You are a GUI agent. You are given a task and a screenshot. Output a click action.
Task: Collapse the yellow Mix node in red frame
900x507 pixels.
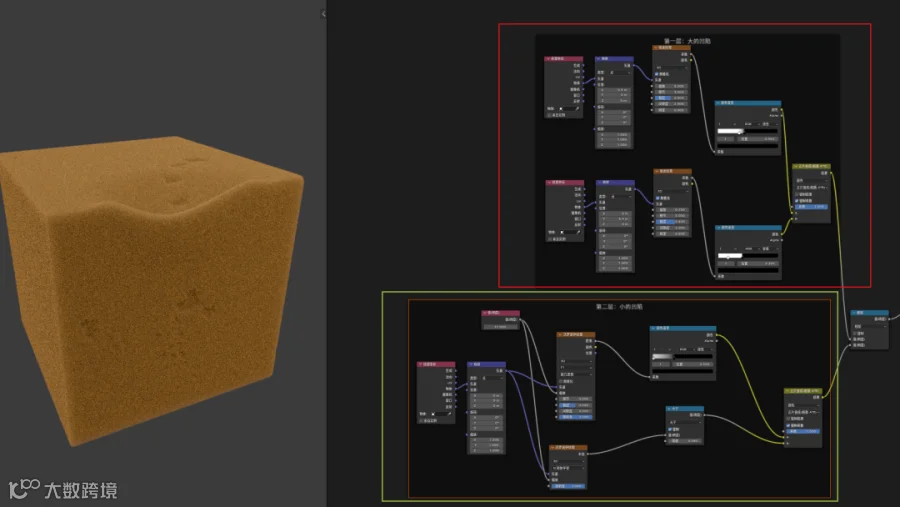coord(796,167)
